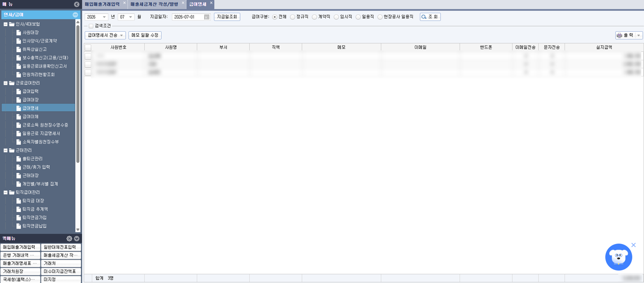This screenshot has height=283, width=644.
Task: Select the 임시직 radio option
Action: [336, 17]
